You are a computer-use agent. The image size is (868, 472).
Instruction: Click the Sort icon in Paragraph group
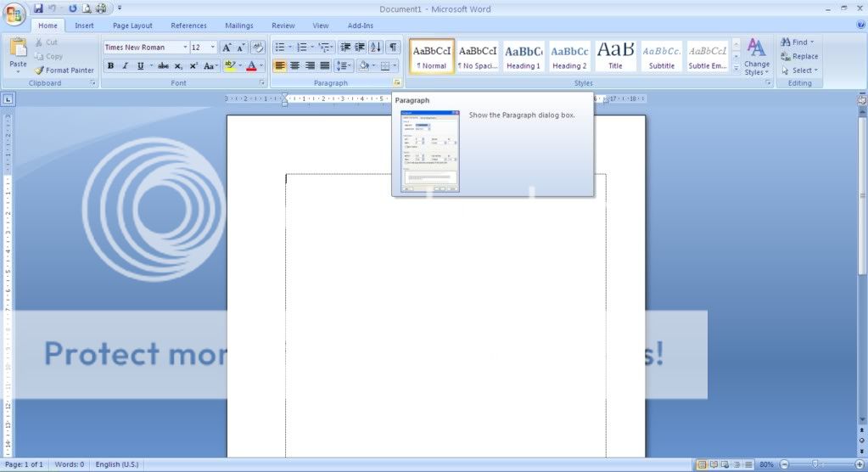[x=376, y=48]
